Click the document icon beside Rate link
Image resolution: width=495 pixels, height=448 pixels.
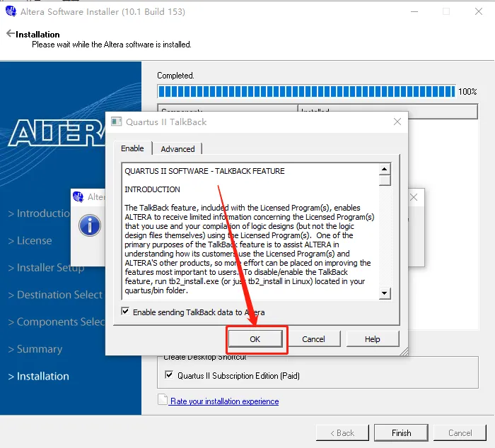pos(162,399)
